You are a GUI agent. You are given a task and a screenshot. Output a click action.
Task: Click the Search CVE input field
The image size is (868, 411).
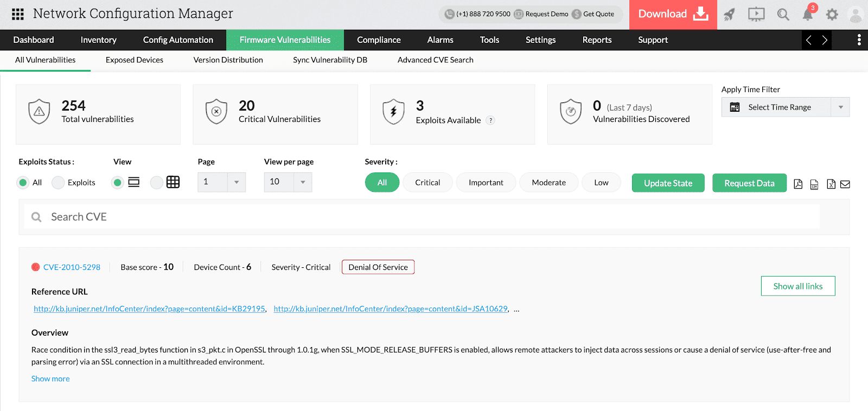(422, 217)
